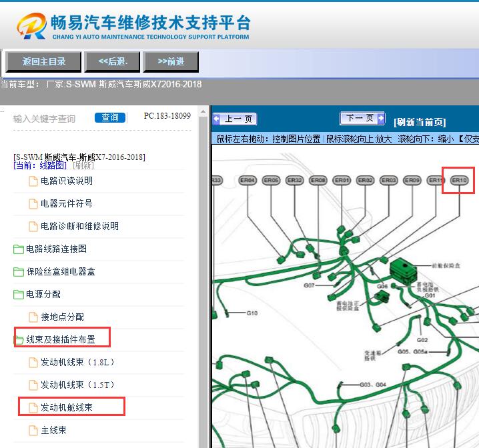Click the 查询 search button
Screen dimensions: 479x448
[110, 117]
